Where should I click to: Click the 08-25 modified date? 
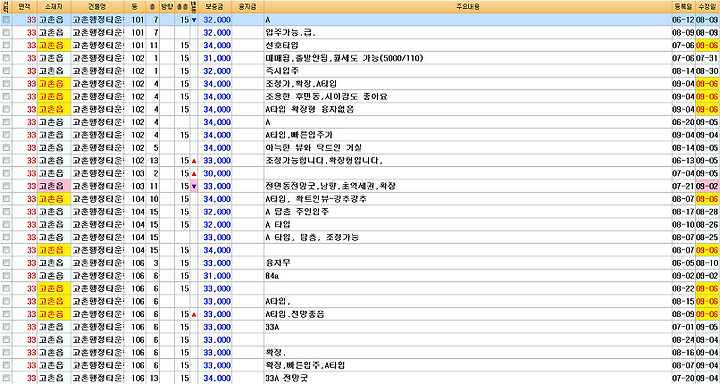click(x=708, y=237)
